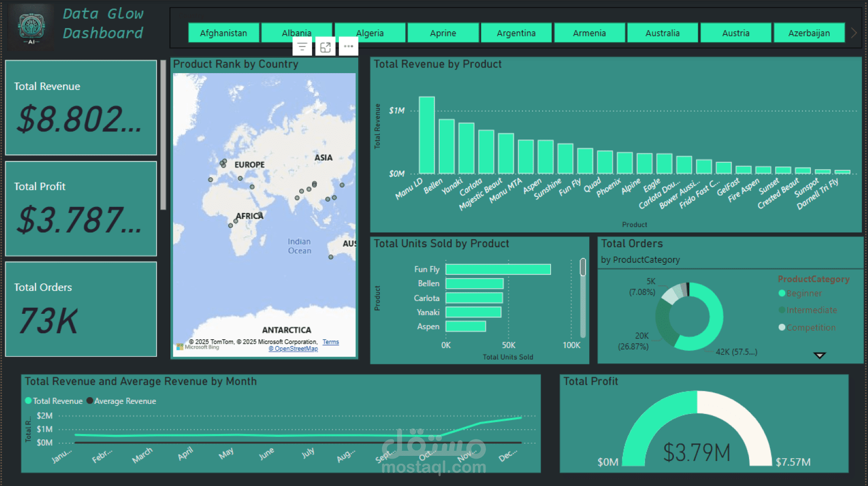The height and width of the screenshot is (486, 868).
Task: Open the filter icon above the map
Action: [302, 47]
